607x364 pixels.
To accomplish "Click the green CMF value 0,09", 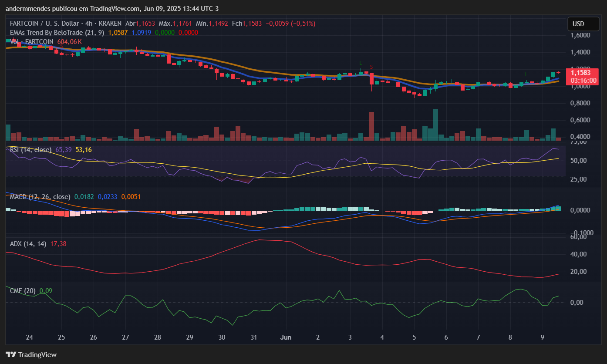I will [x=45, y=290].
